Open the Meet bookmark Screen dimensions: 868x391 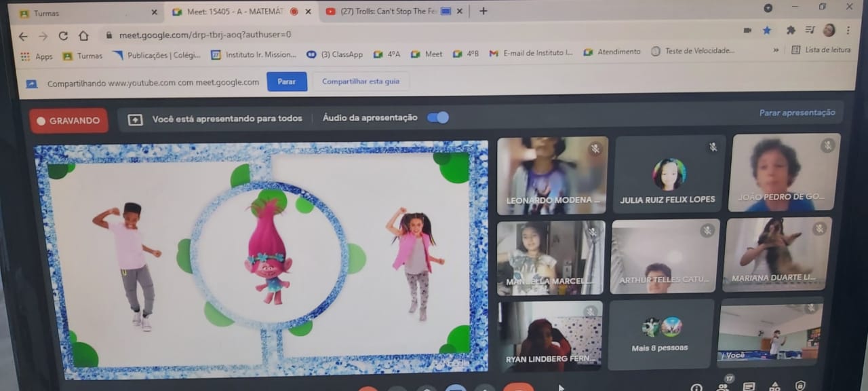[x=427, y=54]
